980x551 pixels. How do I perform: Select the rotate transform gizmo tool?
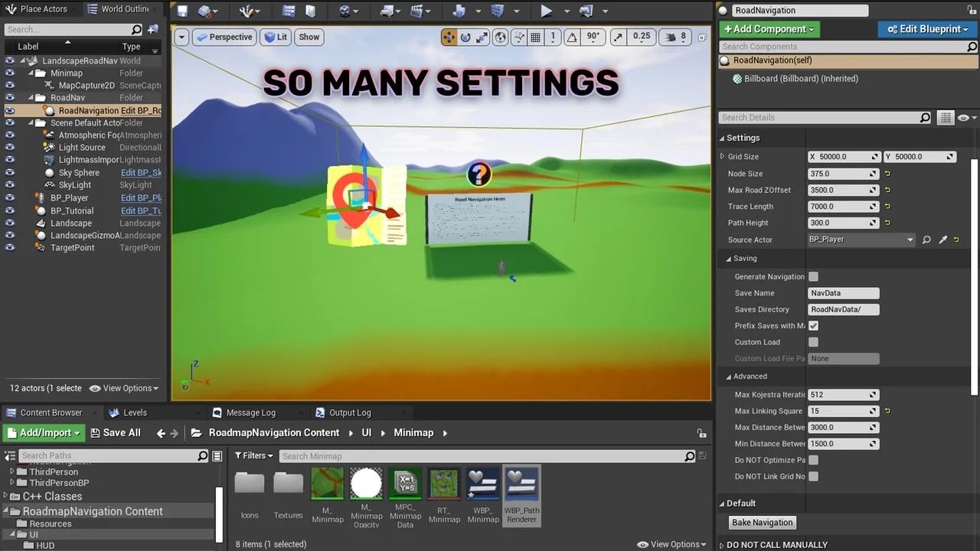pyautogui.click(x=465, y=37)
